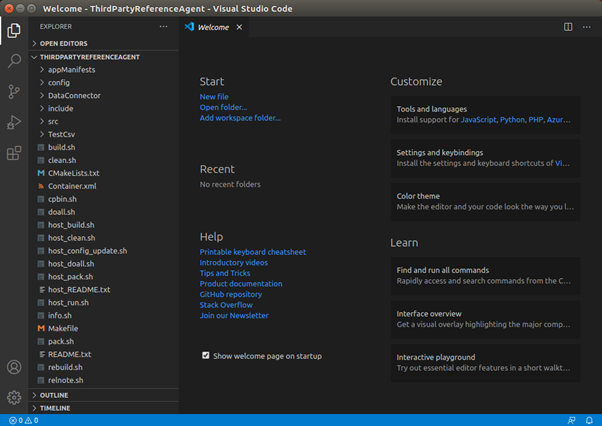
Task: Expand the Outline section
Action: click(x=104, y=395)
